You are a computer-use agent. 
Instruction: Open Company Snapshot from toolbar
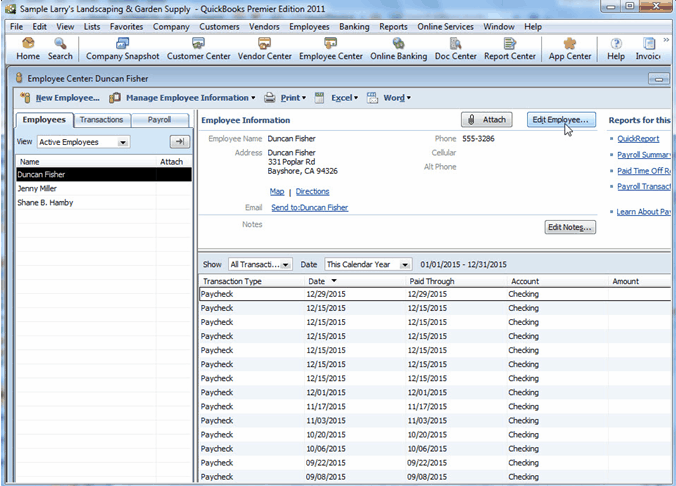click(x=122, y=49)
